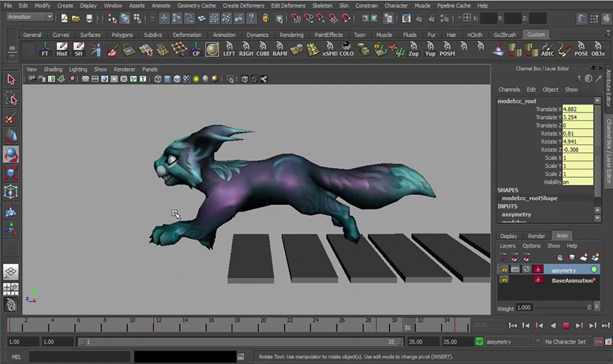Open the Skeleton menu
The width and height of the screenshot is (613, 364).
click(x=322, y=5)
